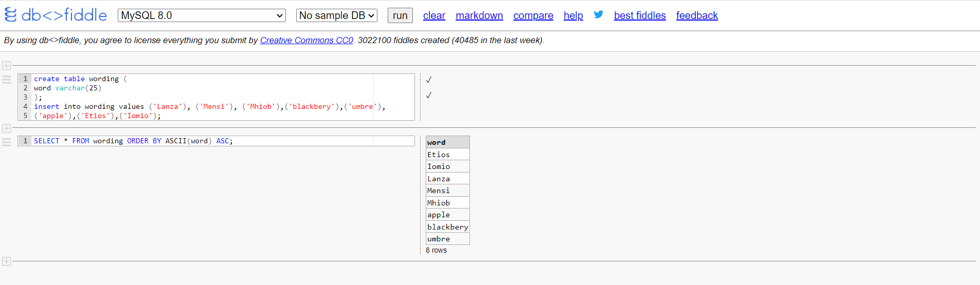Click the second success checkmark
The width and height of the screenshot is (980, 285).
pos(429,95)
